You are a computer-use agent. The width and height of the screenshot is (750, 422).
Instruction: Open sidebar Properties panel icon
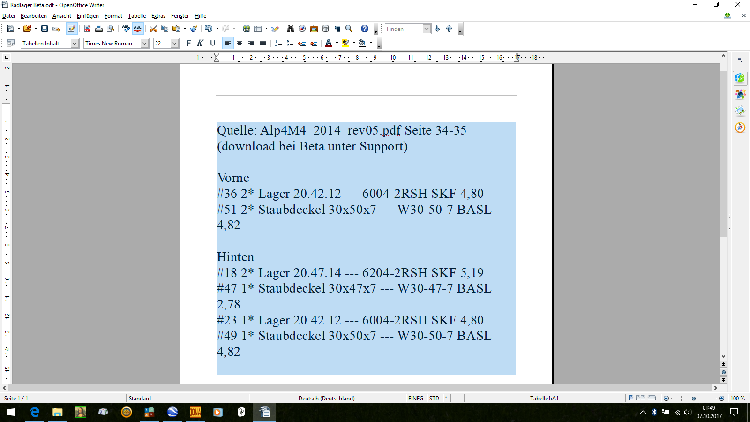pyautogui.click(x=740, y=78)
